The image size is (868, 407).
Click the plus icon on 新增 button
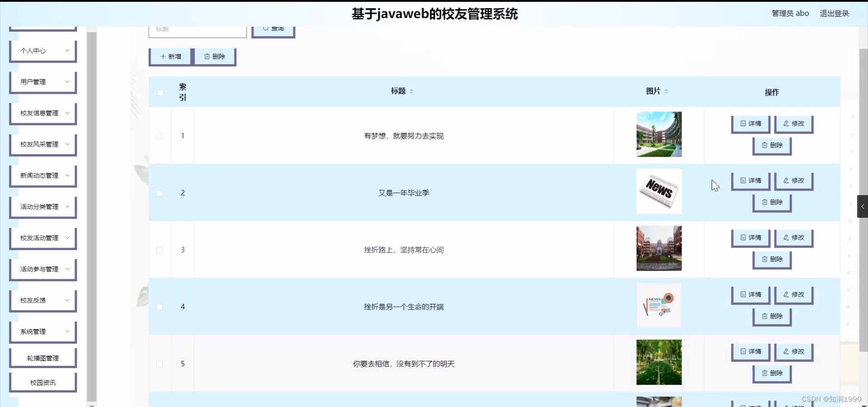pos(163,56)
